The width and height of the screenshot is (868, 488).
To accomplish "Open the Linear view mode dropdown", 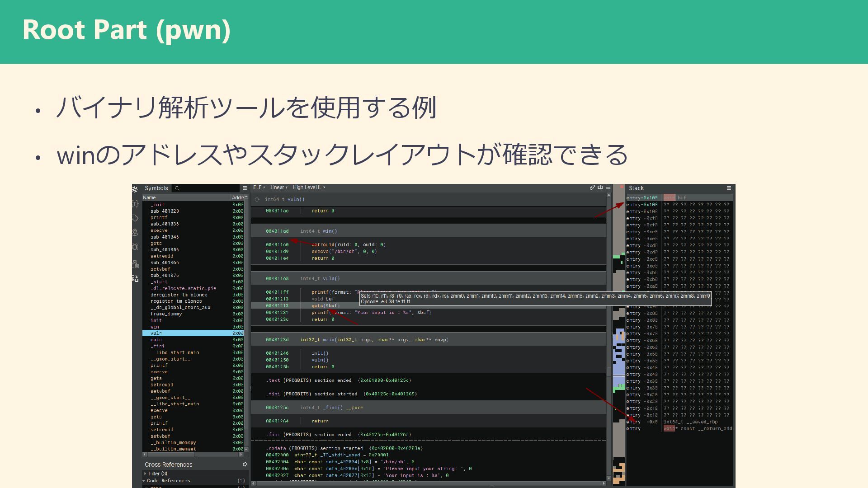I will 278,187.
